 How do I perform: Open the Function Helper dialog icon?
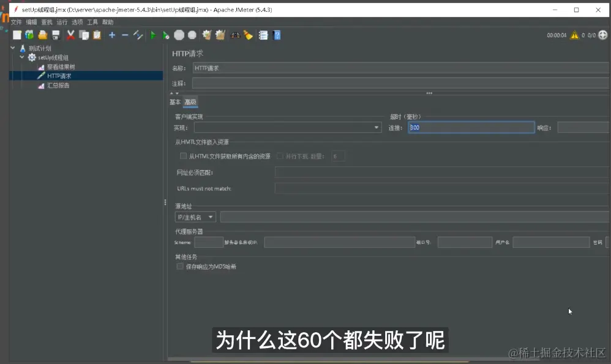click(263, 35)
